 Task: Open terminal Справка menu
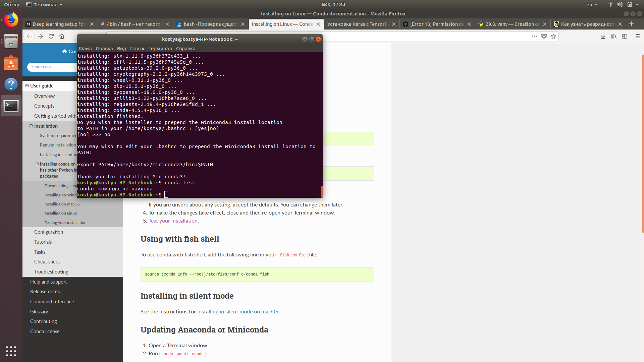pos(185,49)
